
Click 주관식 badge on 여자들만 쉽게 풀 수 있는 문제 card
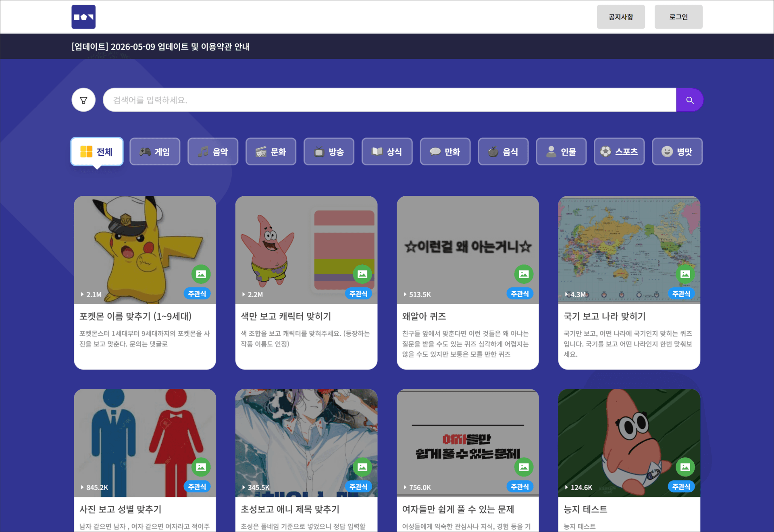click(520, 487)
